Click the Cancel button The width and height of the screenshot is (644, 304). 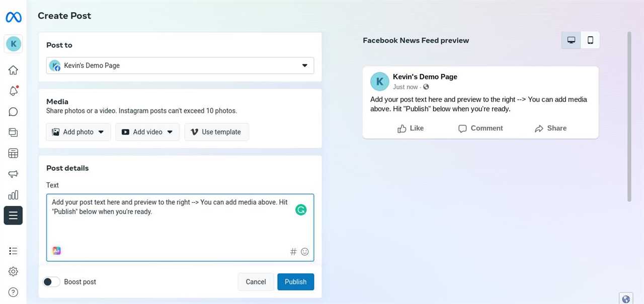coord(256,282)
